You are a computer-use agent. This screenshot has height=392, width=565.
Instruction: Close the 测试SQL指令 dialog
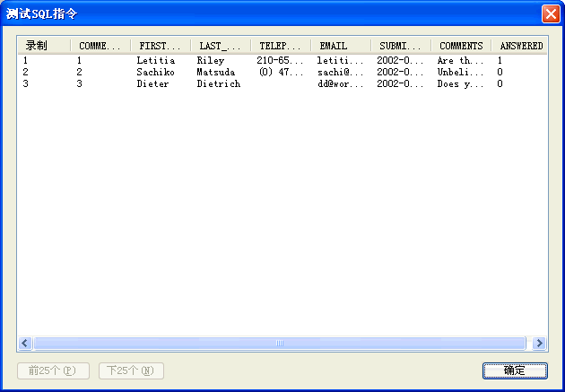coord(550,13)
